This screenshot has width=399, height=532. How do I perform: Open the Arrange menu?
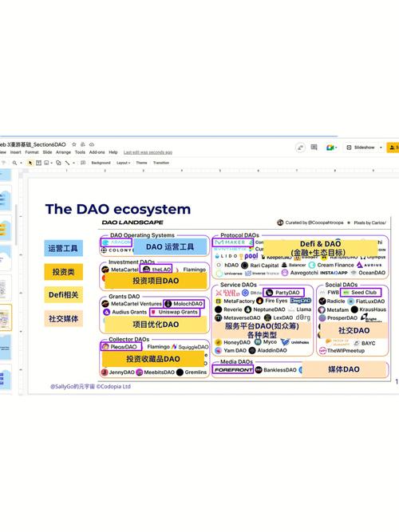coord(64,152)
